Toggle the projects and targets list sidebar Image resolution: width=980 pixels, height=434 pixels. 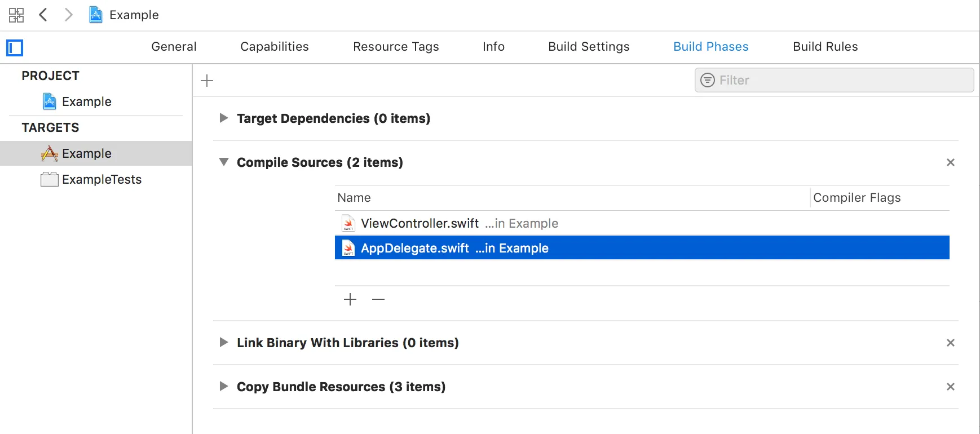click(x=15, y=48)
